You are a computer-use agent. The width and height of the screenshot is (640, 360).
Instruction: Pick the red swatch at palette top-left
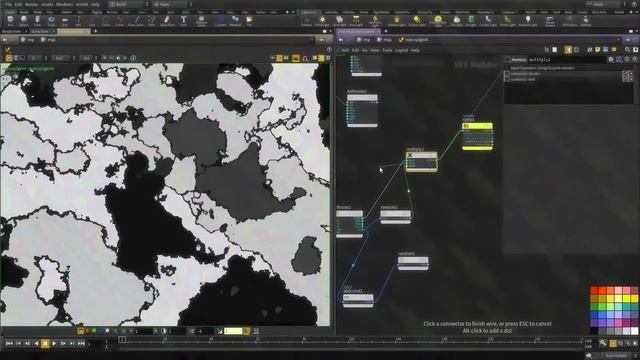594,290
